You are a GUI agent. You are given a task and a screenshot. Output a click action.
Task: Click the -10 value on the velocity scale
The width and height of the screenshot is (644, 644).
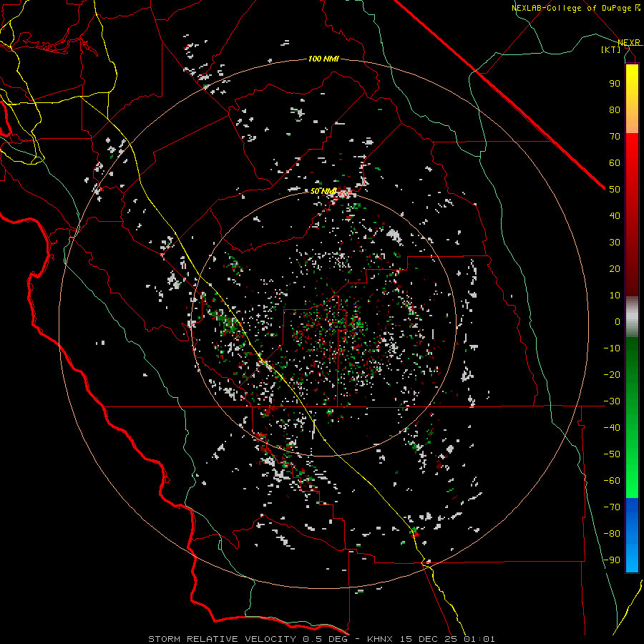click(612, 348)
